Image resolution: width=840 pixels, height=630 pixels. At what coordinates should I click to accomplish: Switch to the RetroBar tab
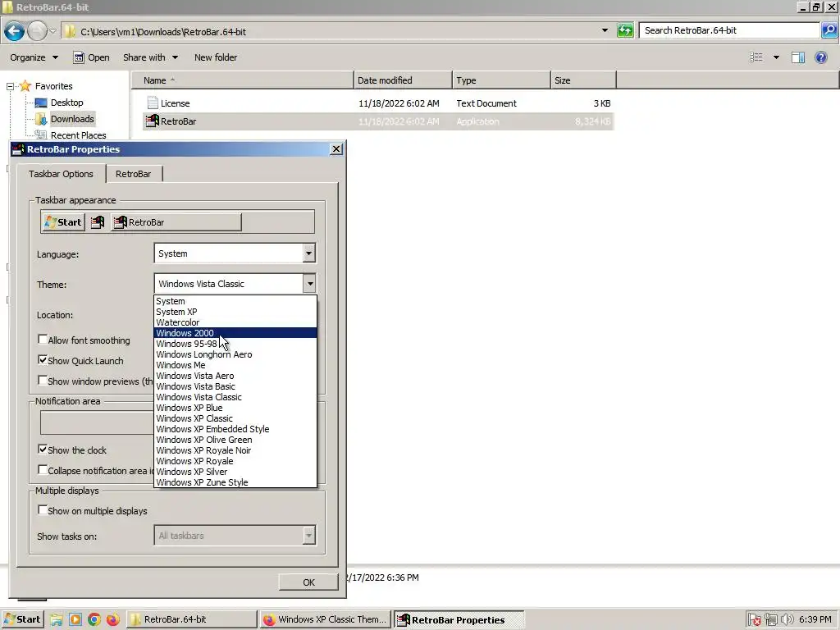click(x=134, y=174)
